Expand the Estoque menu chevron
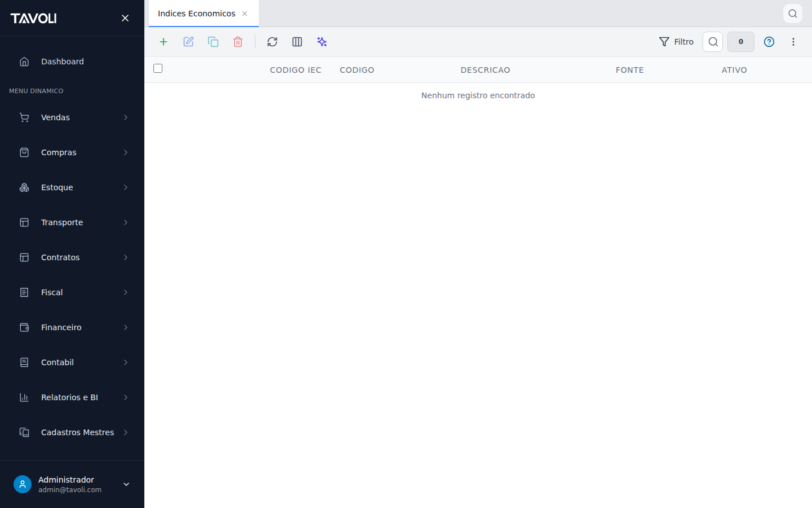Image resolution: width=812 pixels, height=508 pixels. point(126,187)
